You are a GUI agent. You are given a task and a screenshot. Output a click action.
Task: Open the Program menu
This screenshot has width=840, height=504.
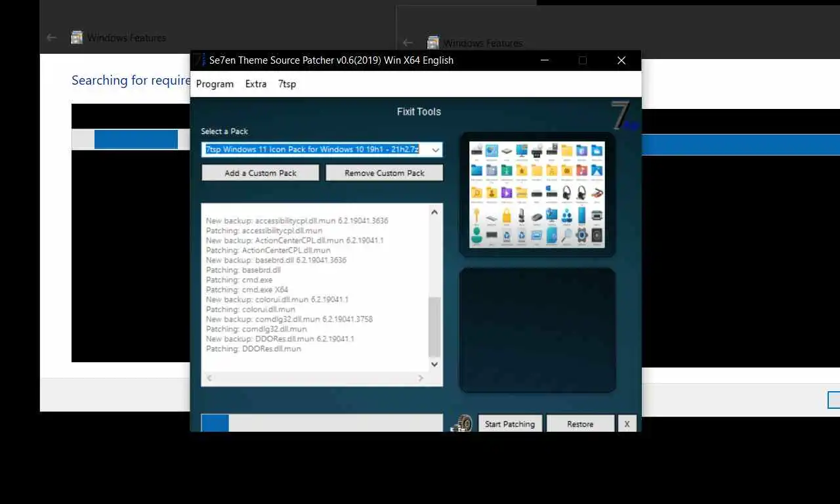coord(215,84)
